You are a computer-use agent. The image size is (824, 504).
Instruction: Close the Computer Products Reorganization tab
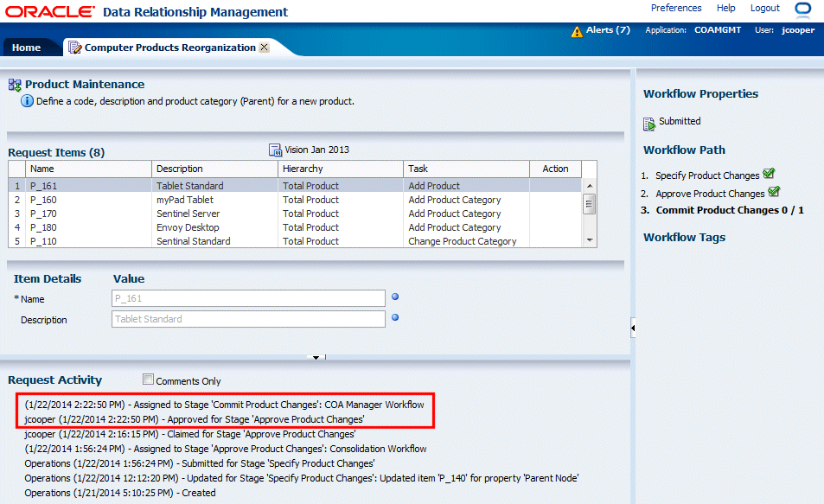pyautogui.click(x=264, y=48)
